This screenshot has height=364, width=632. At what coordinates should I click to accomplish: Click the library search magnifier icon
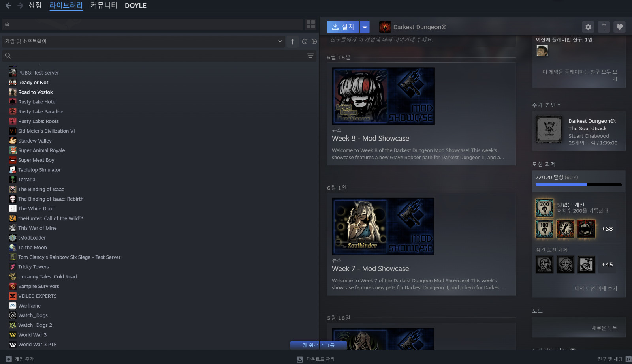[8, 56]
